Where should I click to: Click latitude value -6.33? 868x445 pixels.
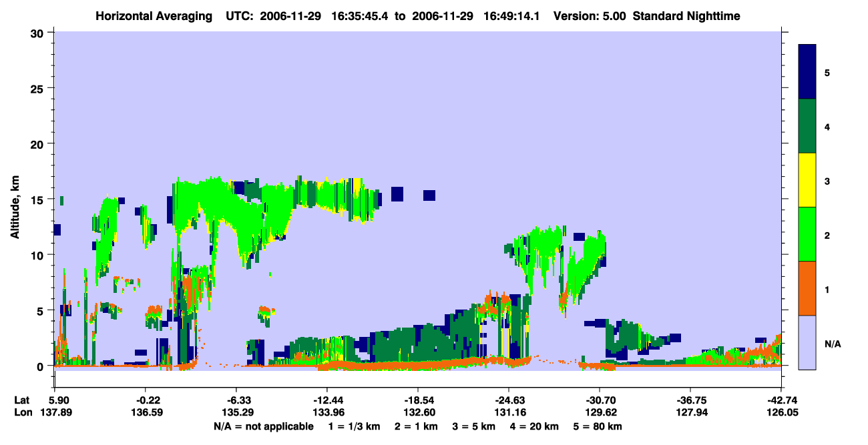[236, 400]
